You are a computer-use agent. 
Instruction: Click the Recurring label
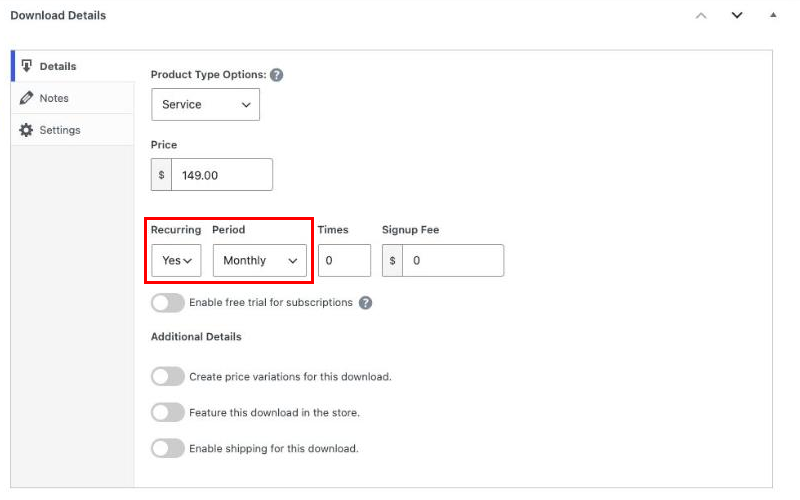coord(176,230)
